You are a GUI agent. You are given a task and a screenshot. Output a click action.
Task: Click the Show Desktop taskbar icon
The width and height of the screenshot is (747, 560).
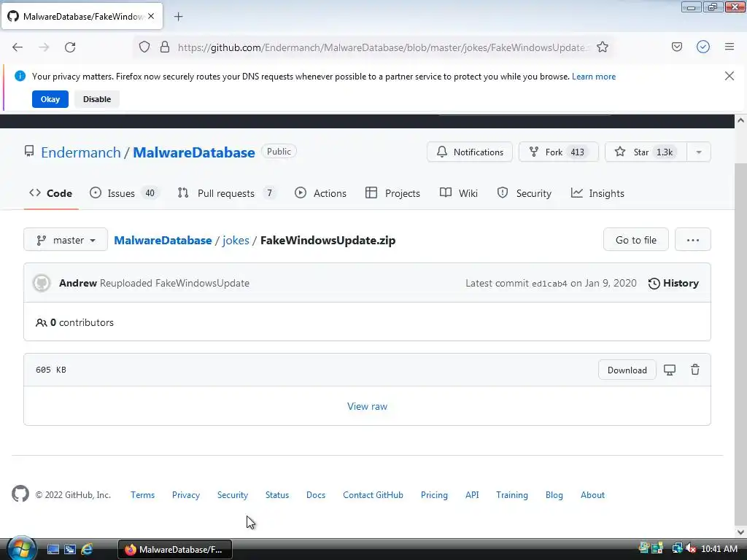53,549
